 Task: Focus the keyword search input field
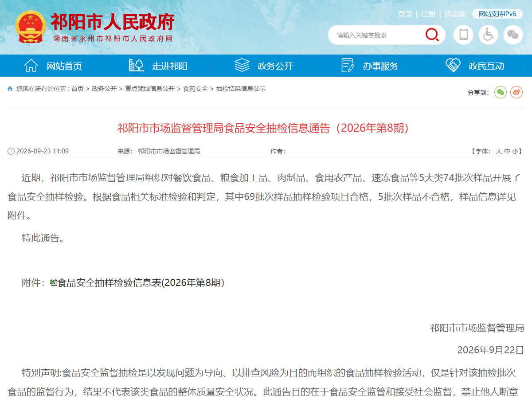pyautogui.click(x=377, y=35)
